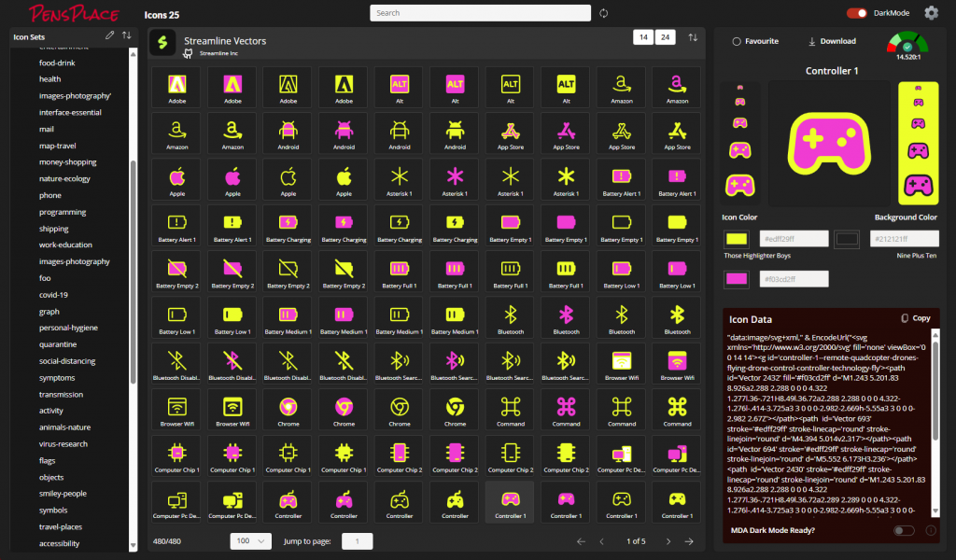Click the contrast ratio gauge 14.520:1
The height and width of the screenshot is (560, 956).
[907, 46]
